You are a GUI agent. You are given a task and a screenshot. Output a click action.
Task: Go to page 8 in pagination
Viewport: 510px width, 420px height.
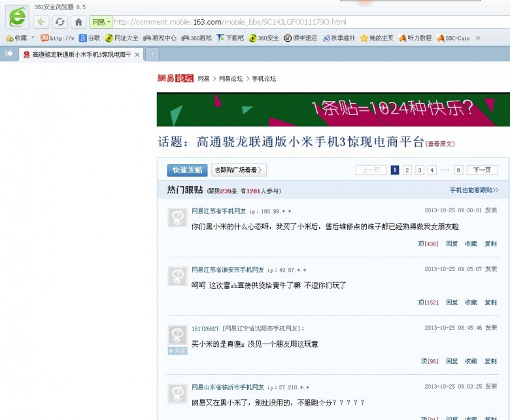(x=458, y=170)
